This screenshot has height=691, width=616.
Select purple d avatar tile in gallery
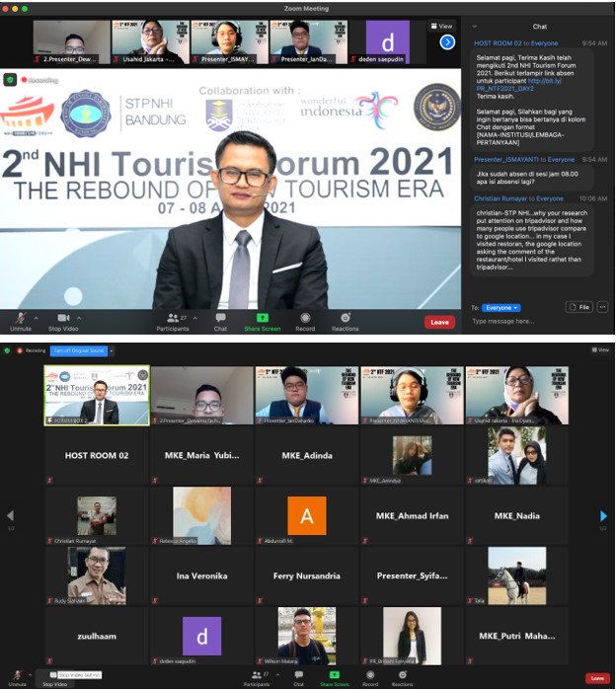(x=201, y=637)
